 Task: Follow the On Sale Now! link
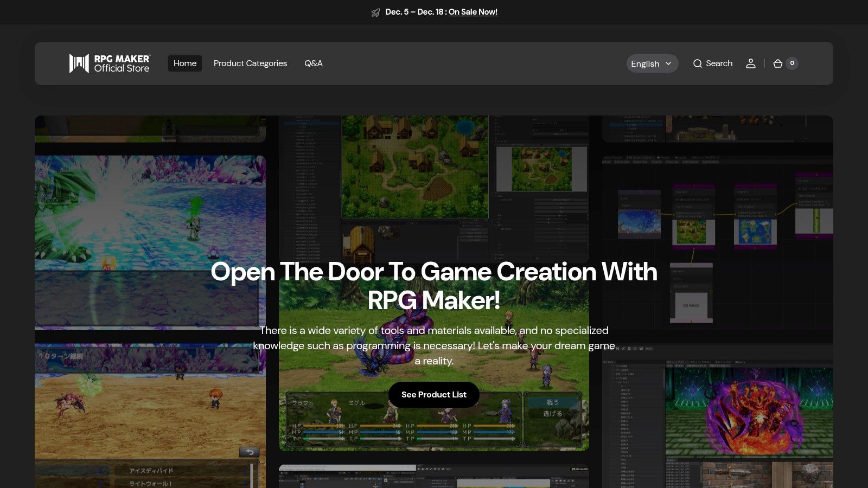tap(473, 12)
